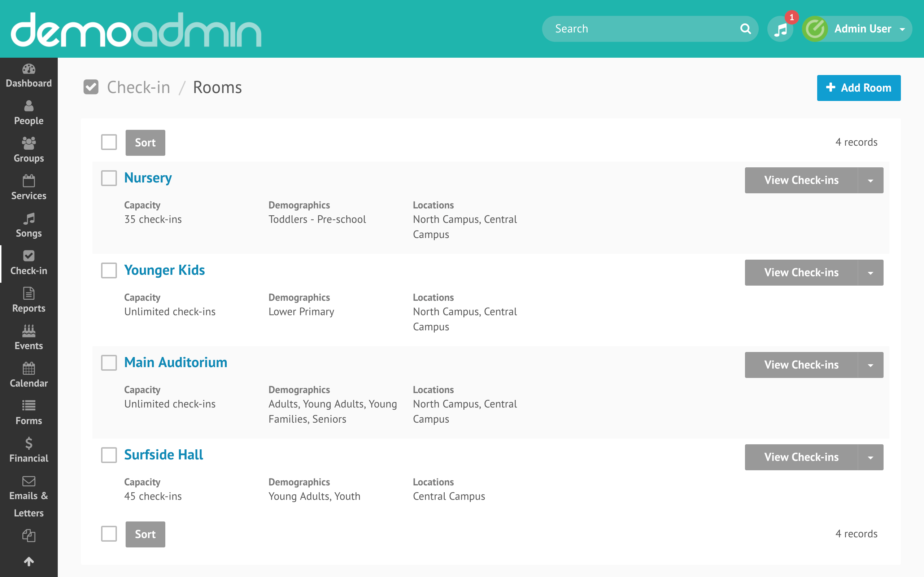The image size is (924, 577).
Task: Navigate to Services via sidebar icon
Action: pyautogui.click(x=29, y=188)
